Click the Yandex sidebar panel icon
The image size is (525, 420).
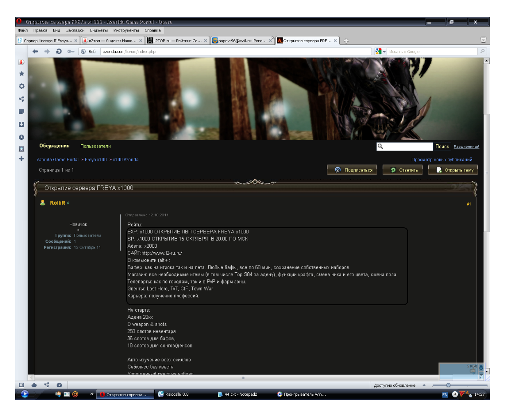tap(21, 62)
